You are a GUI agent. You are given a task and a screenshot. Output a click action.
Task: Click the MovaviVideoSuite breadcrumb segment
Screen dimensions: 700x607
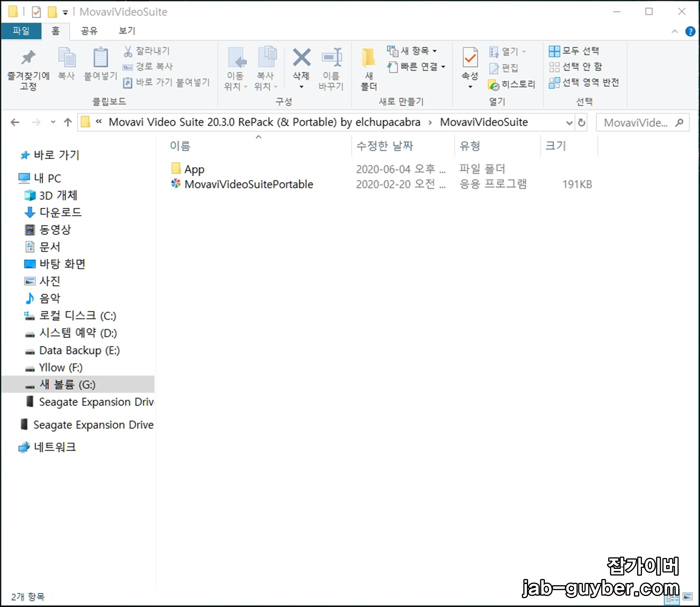(484, 122)
